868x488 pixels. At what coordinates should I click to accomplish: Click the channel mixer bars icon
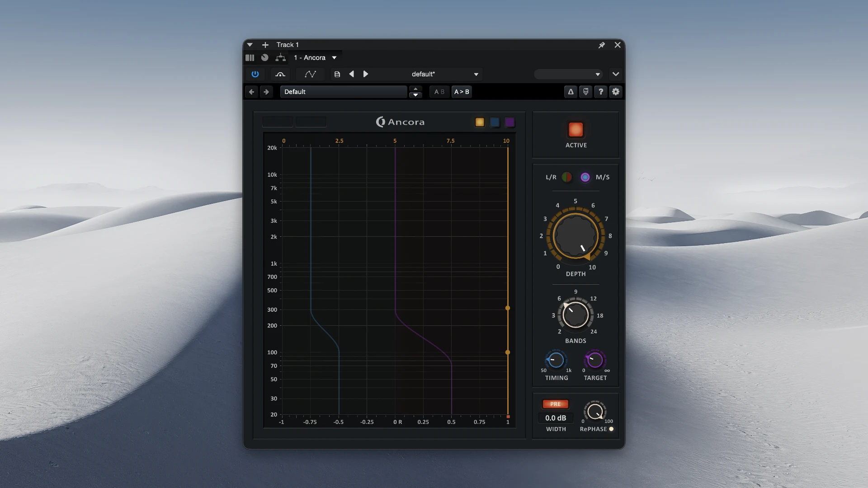(250, 58)
